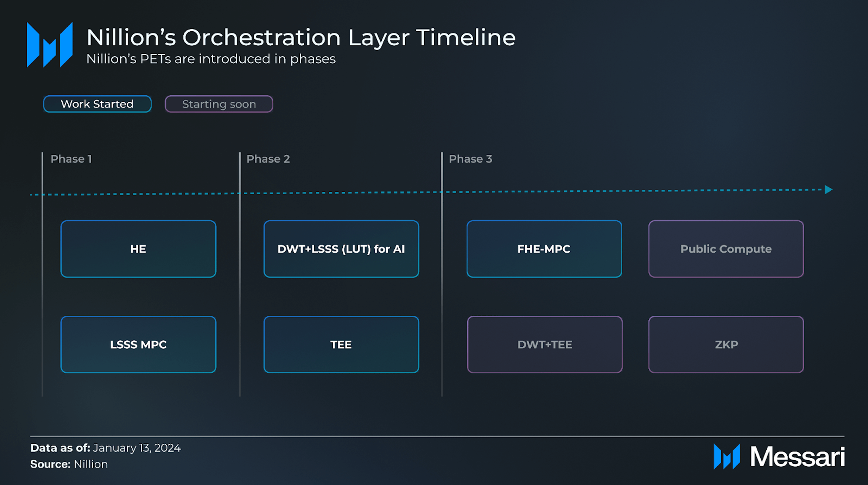Click the HE box in Phase 1

coord(138,249)
